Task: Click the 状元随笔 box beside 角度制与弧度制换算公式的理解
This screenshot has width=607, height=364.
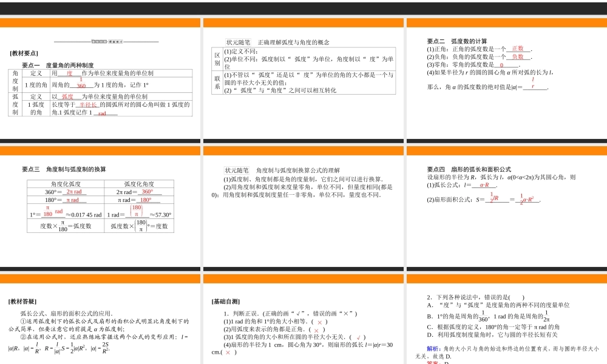Action: [x=237, y=170]
